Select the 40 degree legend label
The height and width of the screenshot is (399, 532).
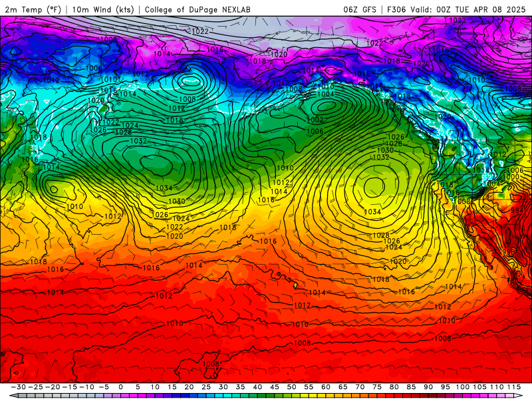pos(257,387)
